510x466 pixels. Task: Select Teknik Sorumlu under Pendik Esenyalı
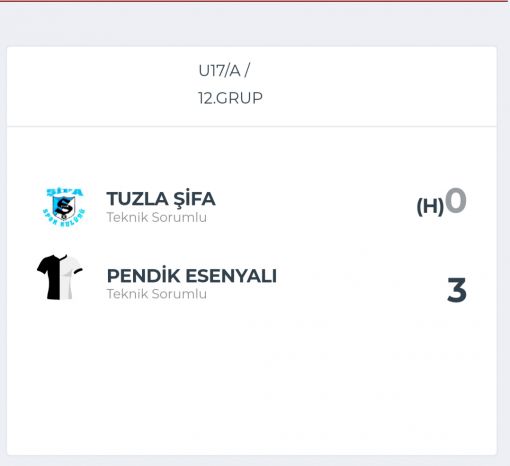pyautogui.click(x=157, y=294)
